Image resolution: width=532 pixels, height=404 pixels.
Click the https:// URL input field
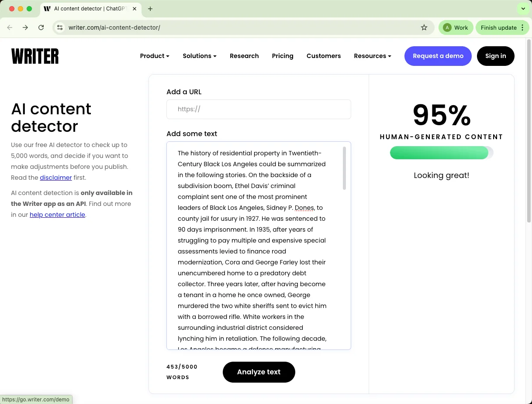coord(259,109)
